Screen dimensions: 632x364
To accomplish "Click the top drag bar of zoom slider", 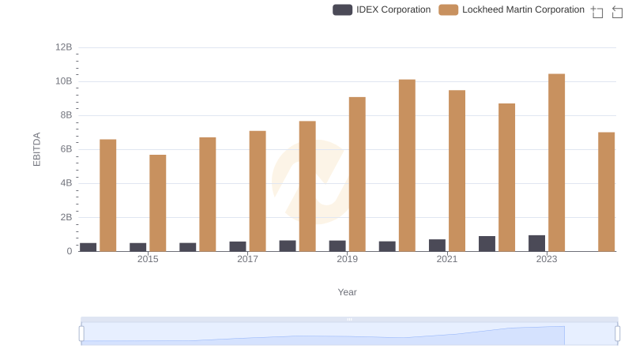I will coord(349,319).
